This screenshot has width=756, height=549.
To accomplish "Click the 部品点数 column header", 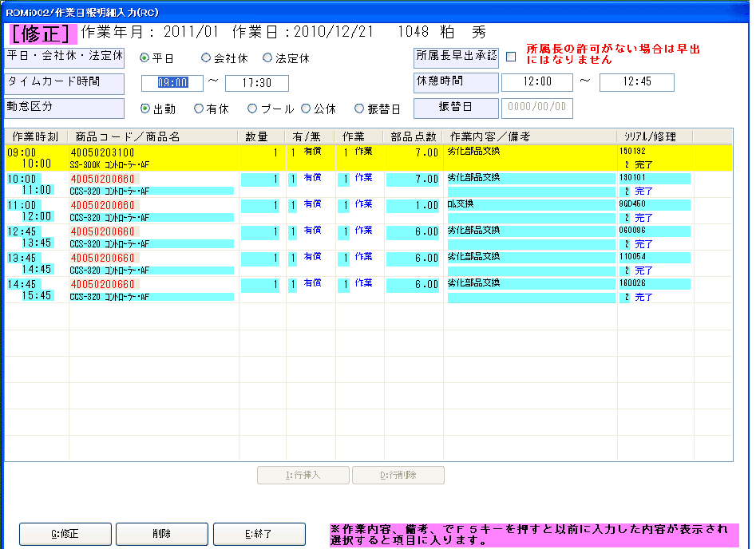I will [x=414, y=137].
